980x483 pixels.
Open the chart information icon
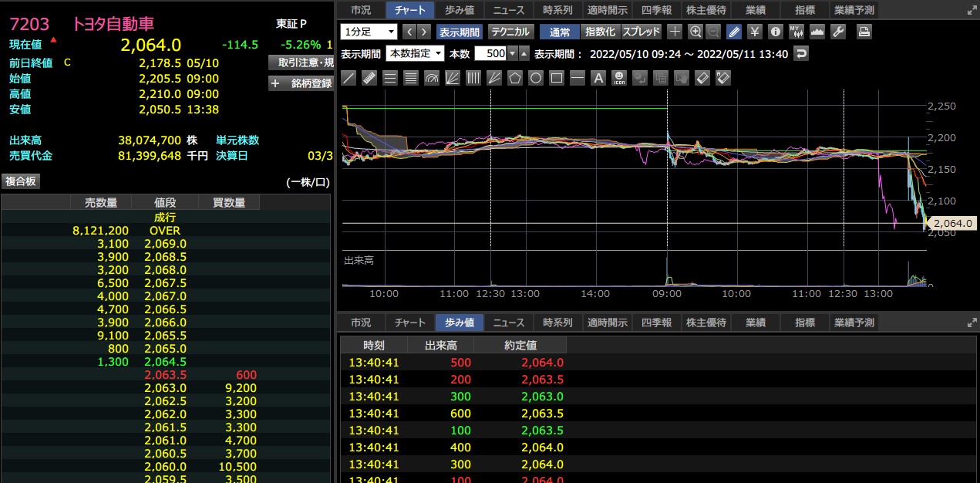tap(776, 32)
